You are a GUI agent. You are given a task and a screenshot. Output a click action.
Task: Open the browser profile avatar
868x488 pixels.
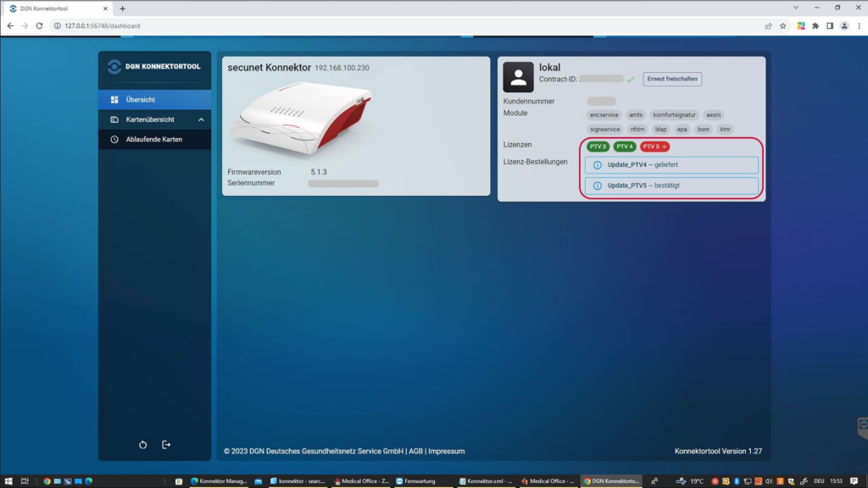pyautogui.click(x=844, y=26)
